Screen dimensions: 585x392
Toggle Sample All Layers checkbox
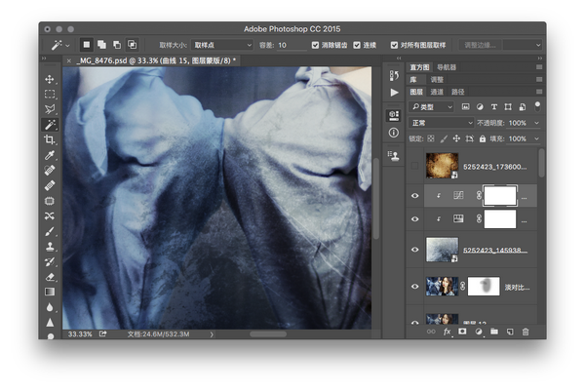tap(394, 45)
